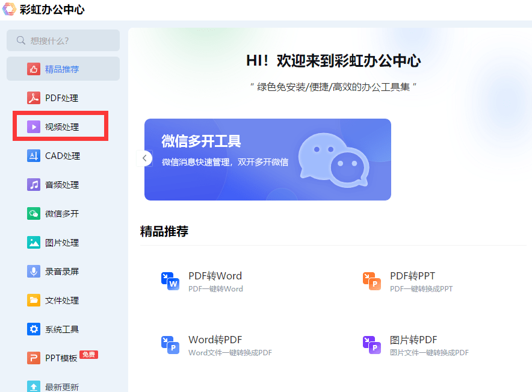Click the CAD处理 blue icon
Screen dimensions: 532x392
(x=34, y=156)
